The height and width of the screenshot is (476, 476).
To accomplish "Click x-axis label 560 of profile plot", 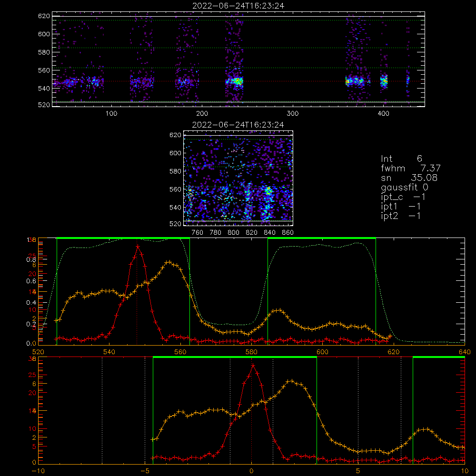I will (x=180, y=352).
